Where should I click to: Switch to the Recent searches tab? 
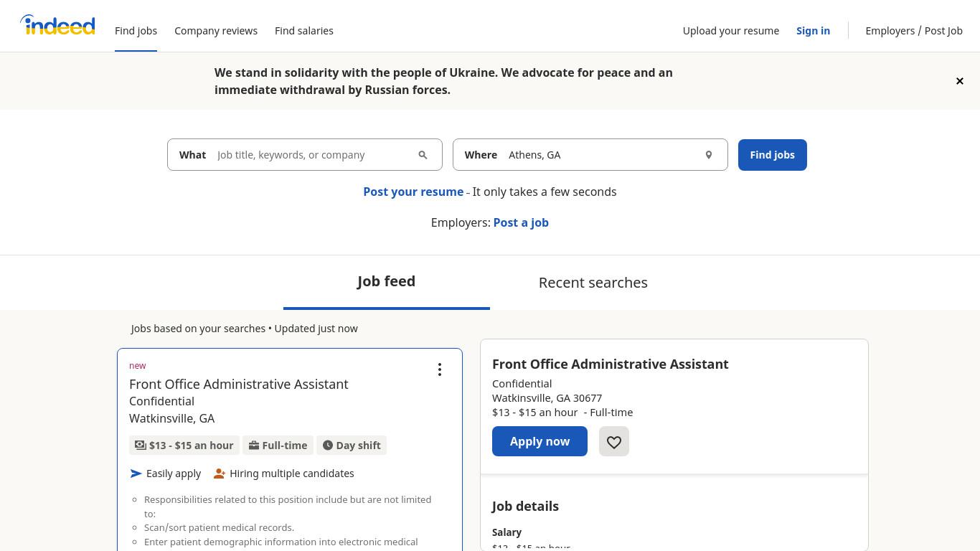click(593, 283)
